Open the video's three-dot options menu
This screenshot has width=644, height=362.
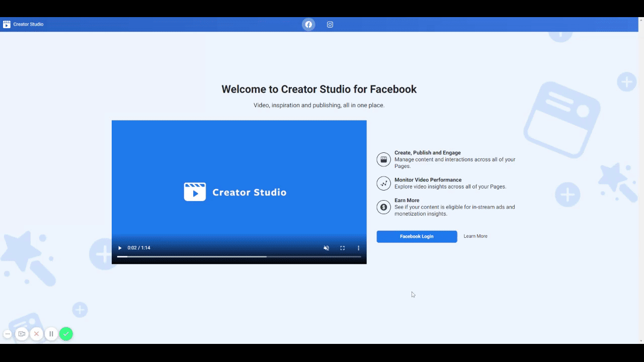[358, 248]
